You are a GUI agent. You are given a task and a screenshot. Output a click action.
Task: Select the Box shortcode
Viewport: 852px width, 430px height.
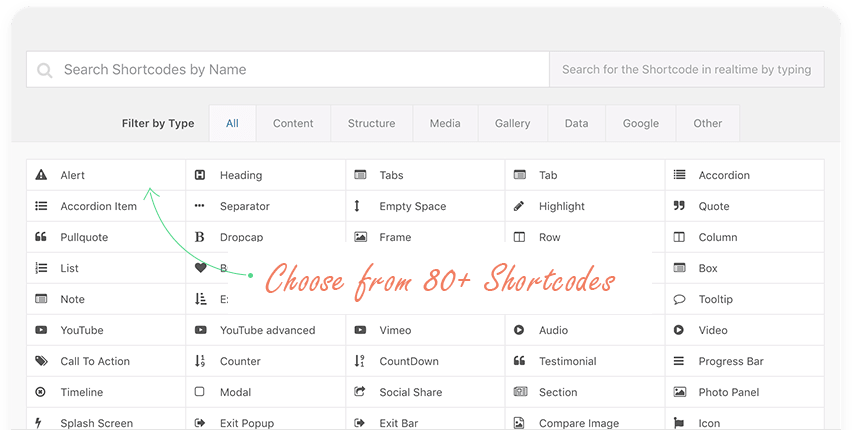(744, 268)
